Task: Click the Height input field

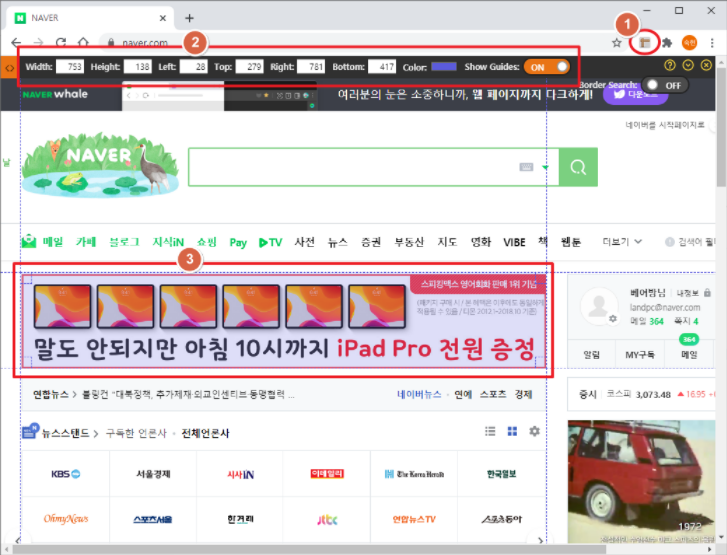Action: coord(138,67)
